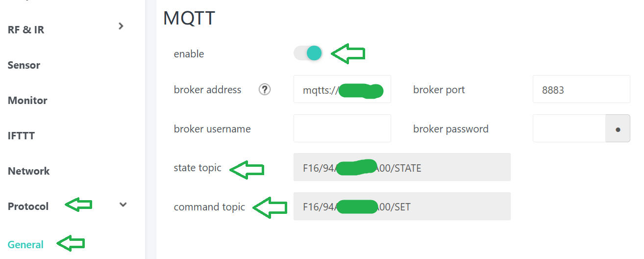Toggle the MQTT enable switch

tap(308, 53)
